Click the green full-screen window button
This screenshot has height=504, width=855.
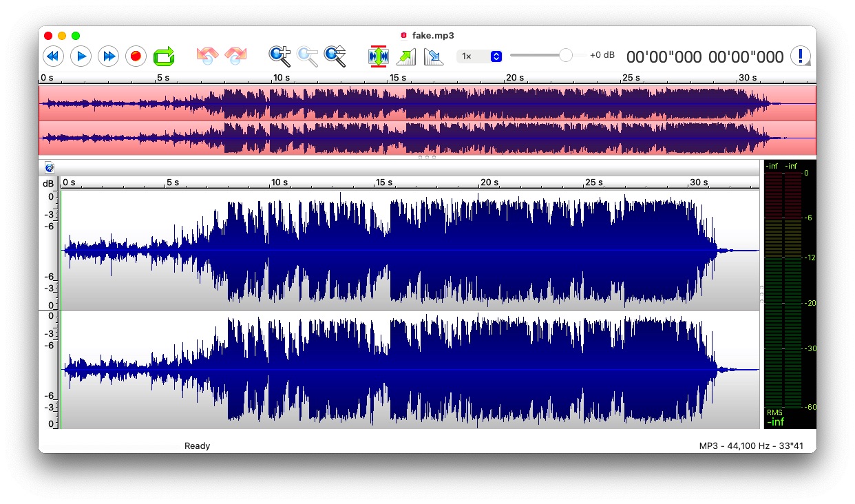click(76, 36)
